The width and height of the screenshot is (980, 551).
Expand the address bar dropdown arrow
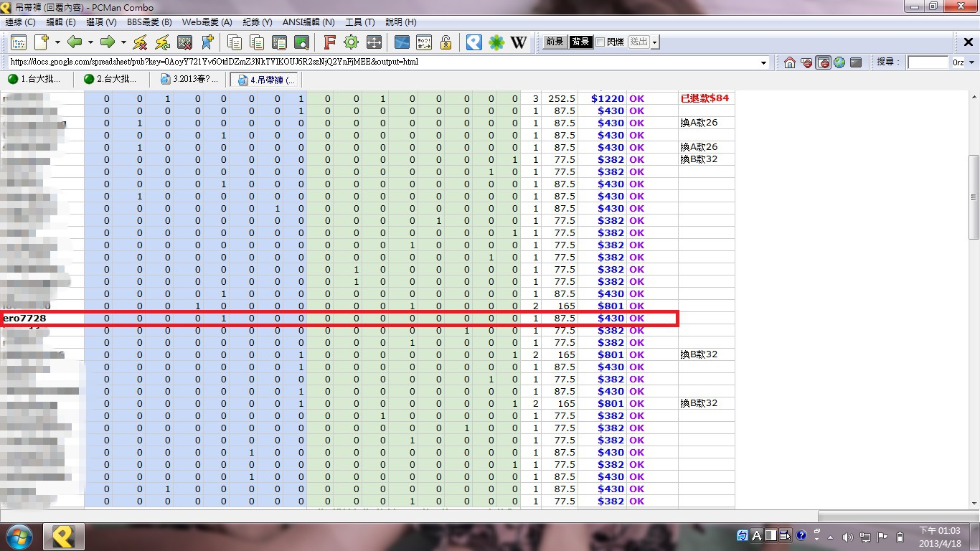[763, 63]
